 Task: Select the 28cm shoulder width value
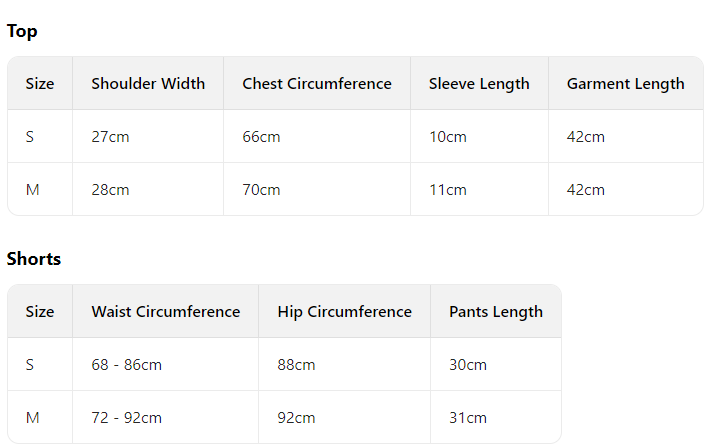click(110, 190)
